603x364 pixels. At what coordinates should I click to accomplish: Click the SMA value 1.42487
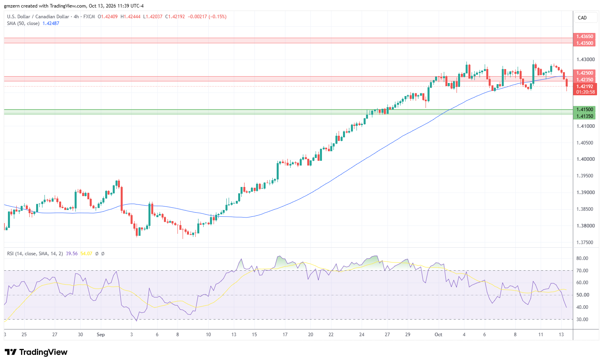(x=51, y=23)
